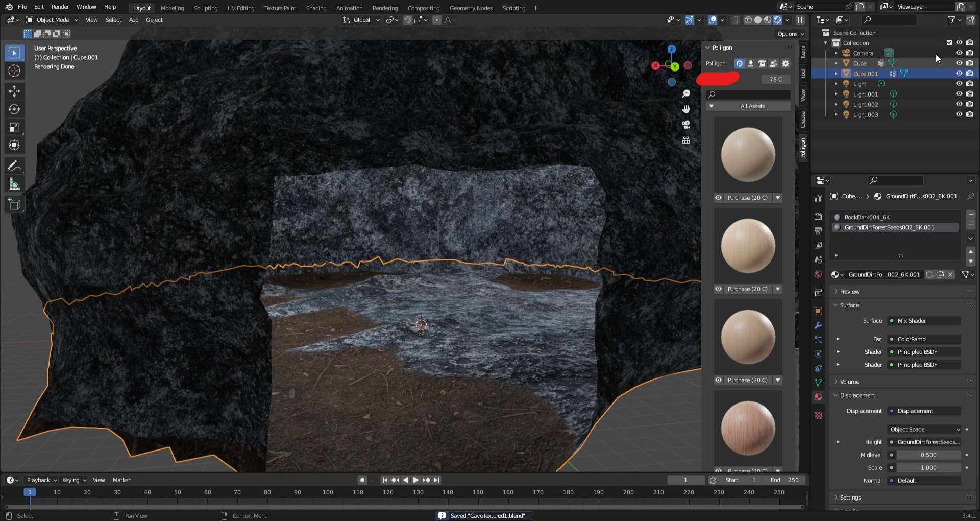This screenshot has width=980, height=521.
Task: Select the Add Cube tool
Action: click(x=14, y=204)
